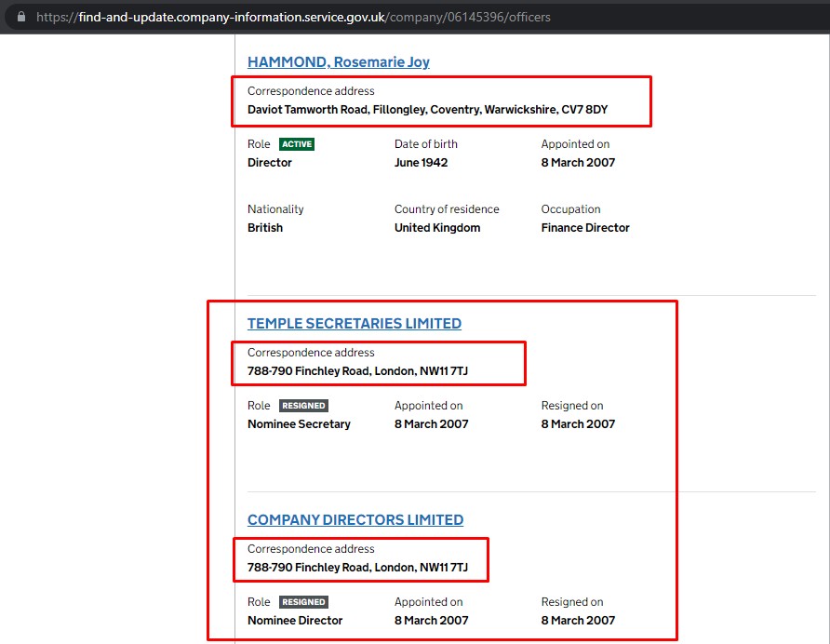Click the Companies House URL in the address bar
Screen dimensions: 830x644
pyautogui.click(x=293, y=17)
